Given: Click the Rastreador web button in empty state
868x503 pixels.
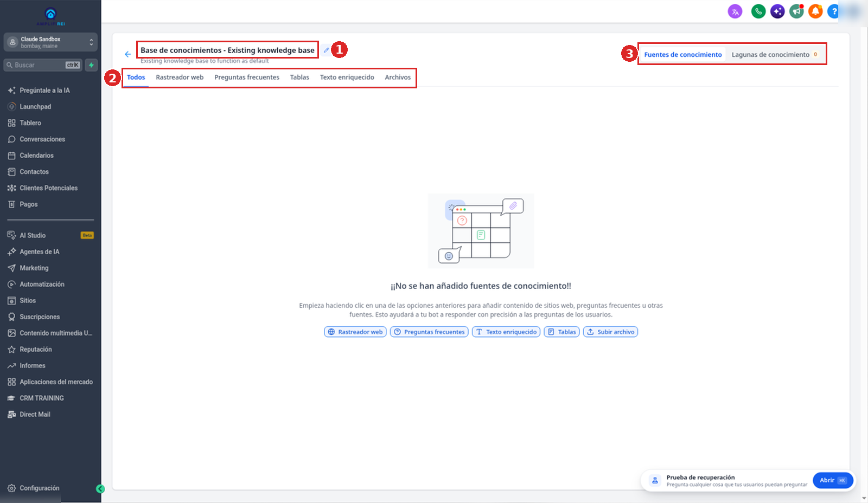Looking at the screenshot, I should 355,332.
